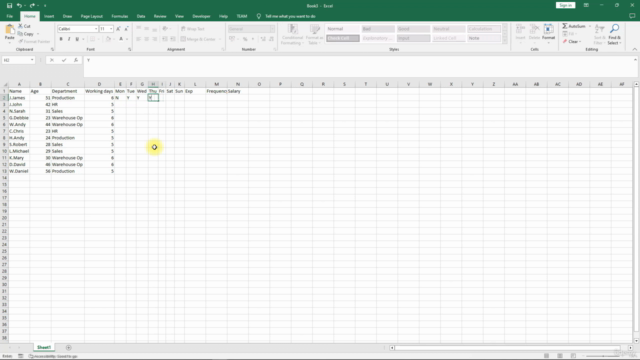Click the Insert cells icon

tap(520, 33)
